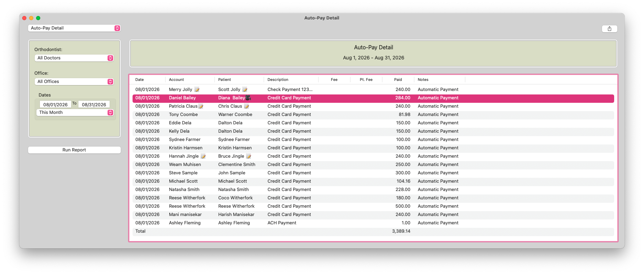644x274 pixels.
Task: Click camera icon next to Diana Bailey
Action: point(248,98)
